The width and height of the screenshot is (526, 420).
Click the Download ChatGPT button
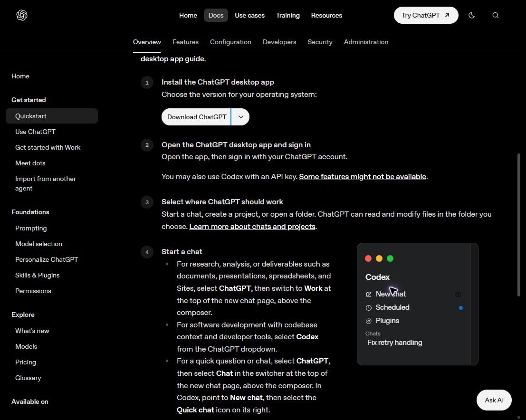(x=196, y=117)
